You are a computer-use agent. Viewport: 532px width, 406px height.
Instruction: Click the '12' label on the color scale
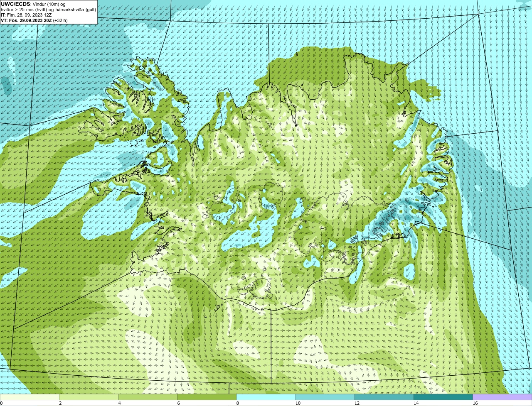pos(357,403)
